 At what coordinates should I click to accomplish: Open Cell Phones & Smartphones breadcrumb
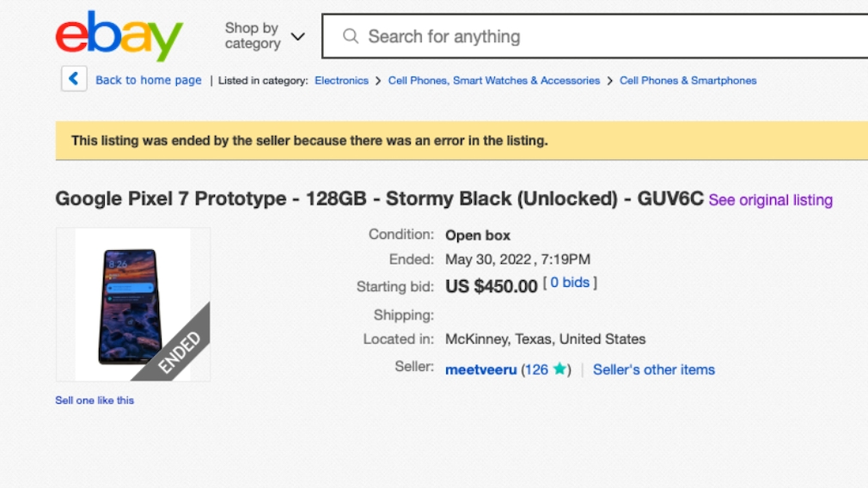(x=688, y=81)
